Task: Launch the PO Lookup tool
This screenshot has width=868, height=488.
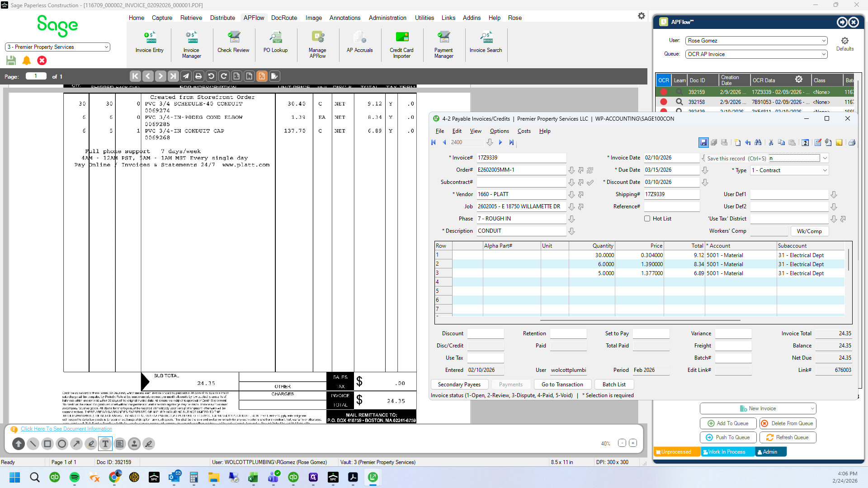Action: [275, 43]
